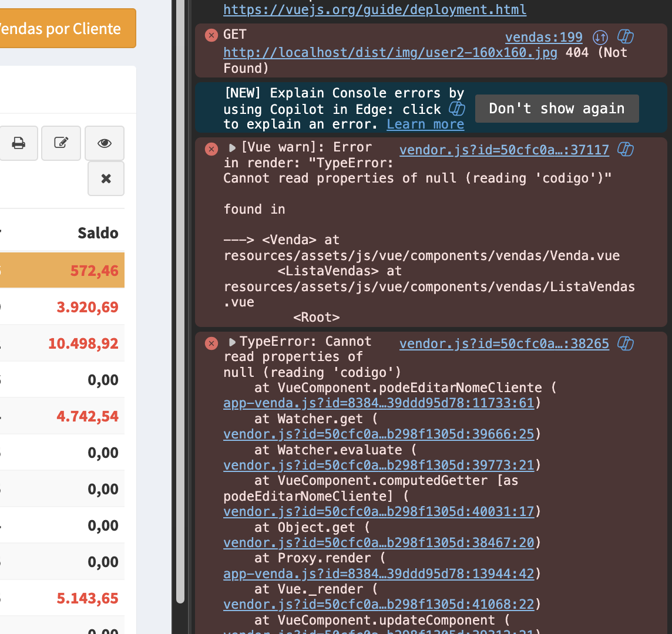Click the edit pencil icon button
This screenshot has height=634, width=672.
(61, 143)
